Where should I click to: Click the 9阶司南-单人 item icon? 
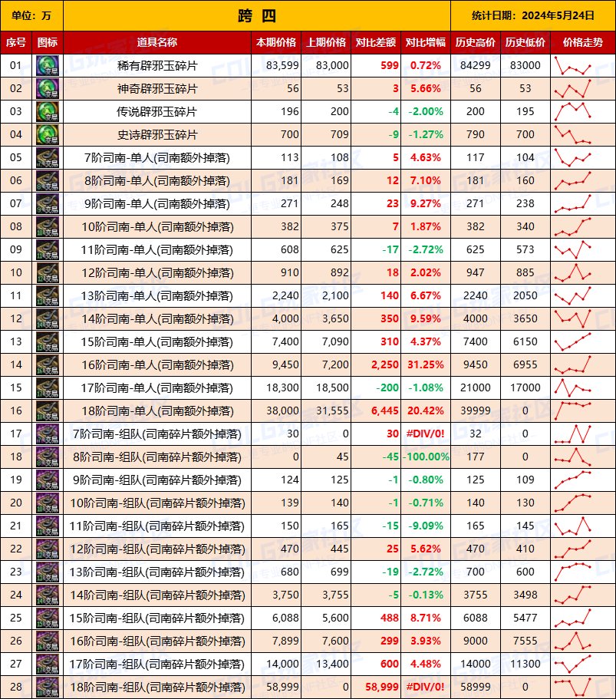(x=48, y=204)
